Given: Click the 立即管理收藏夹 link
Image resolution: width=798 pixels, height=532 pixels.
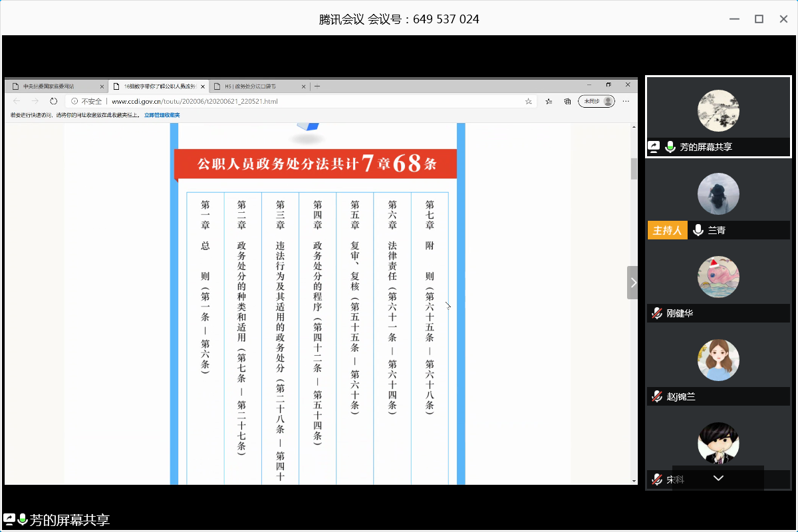Looking at the screenshot, I should tap(162, 115).
